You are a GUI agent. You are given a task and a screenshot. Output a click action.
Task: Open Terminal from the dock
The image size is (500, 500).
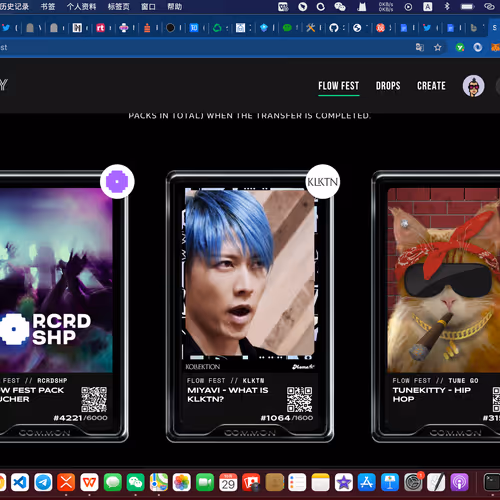point(492,482)
